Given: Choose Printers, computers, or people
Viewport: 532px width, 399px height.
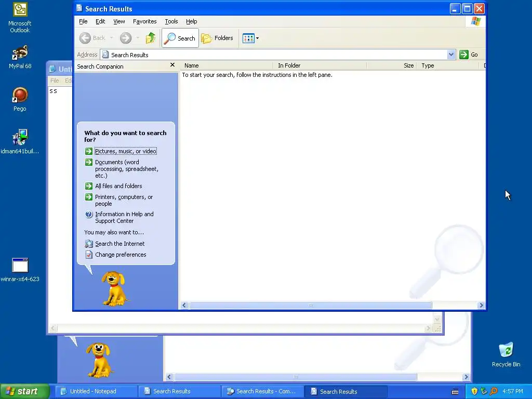Looking at the screenshot, I should [x=124, y=200].
